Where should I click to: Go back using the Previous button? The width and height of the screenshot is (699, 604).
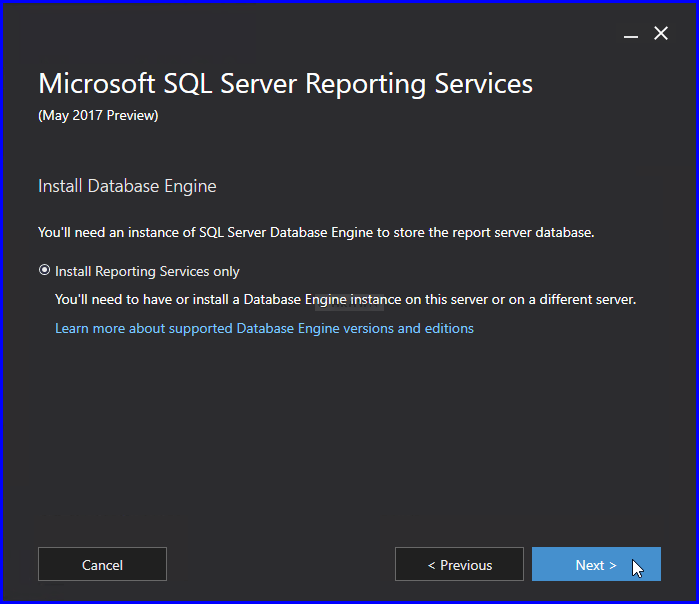point(459,565)
